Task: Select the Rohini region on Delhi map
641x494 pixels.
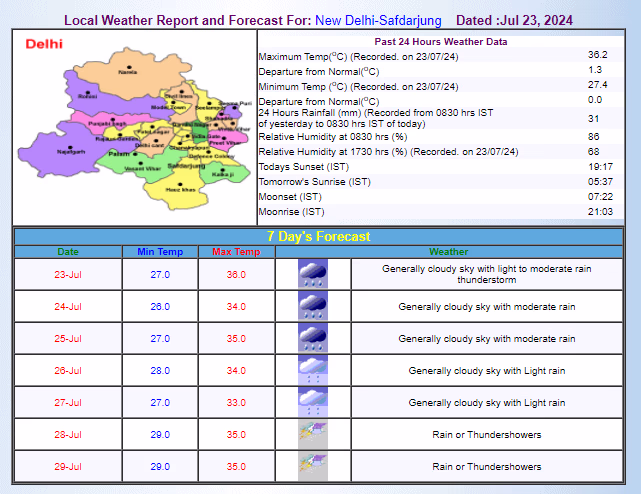Action: tap(90, 97)
